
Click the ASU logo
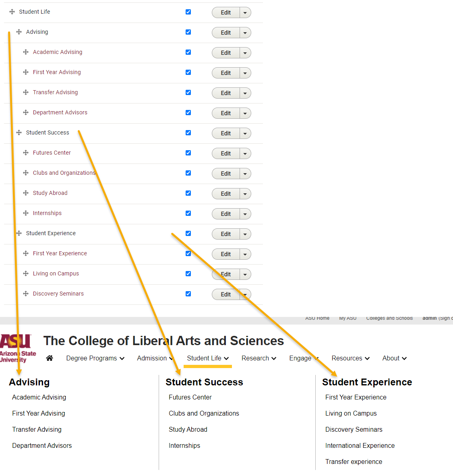[18, 348]
